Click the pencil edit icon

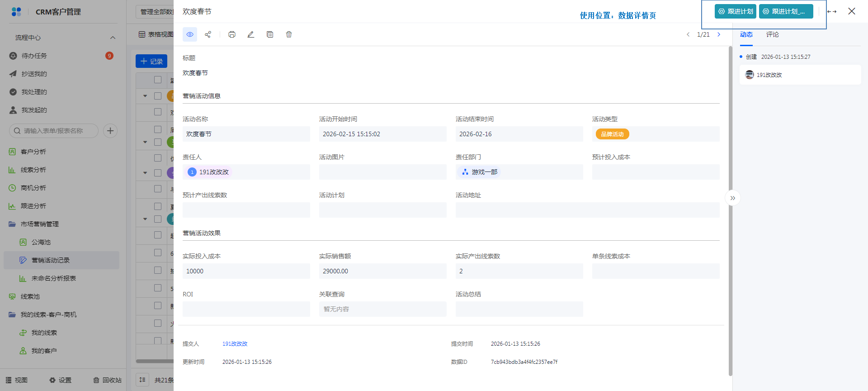point(251,34)
